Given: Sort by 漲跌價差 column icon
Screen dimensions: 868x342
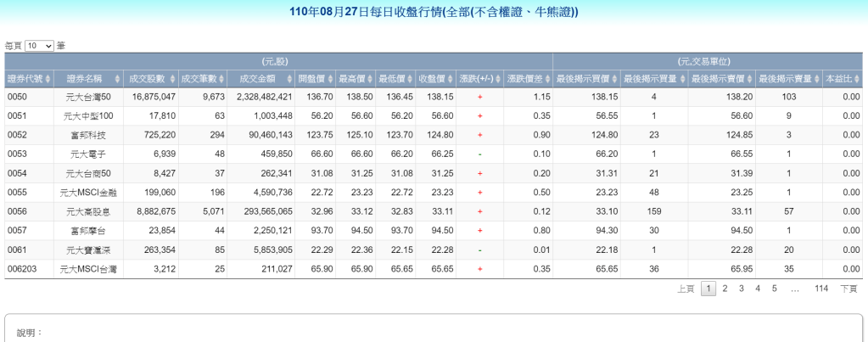Looking at the screenshot, I should tap(547, 79).
